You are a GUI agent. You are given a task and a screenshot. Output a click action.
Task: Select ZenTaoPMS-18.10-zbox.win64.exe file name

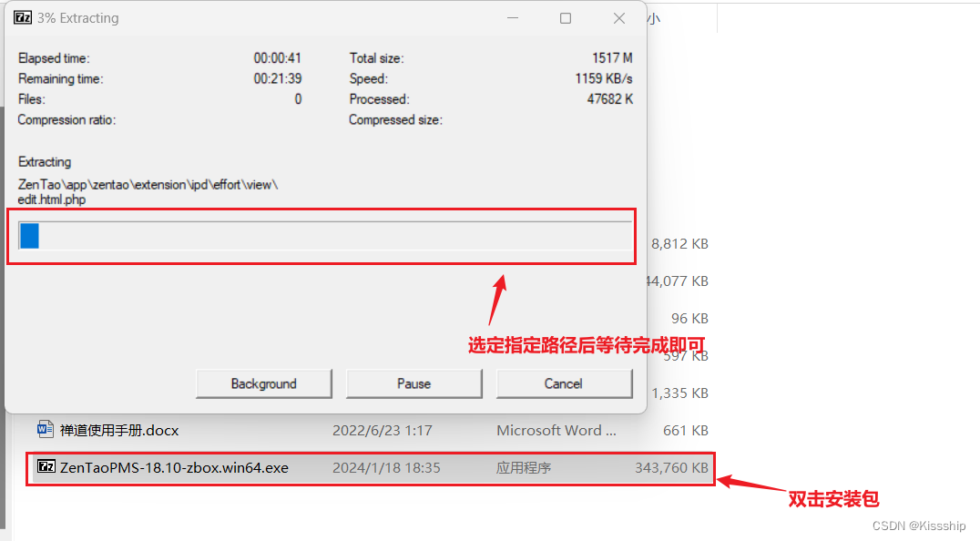[x=174, y=468]
